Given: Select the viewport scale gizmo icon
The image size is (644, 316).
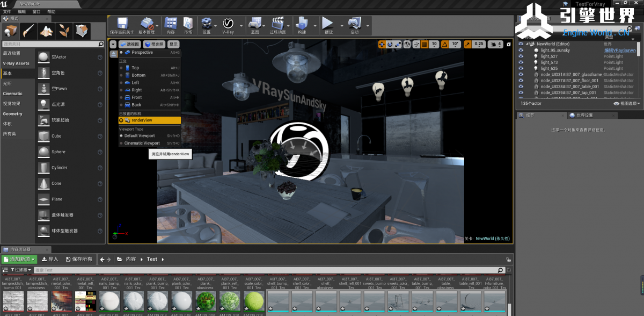Looking at the screenshot, I should coord(398,44).
